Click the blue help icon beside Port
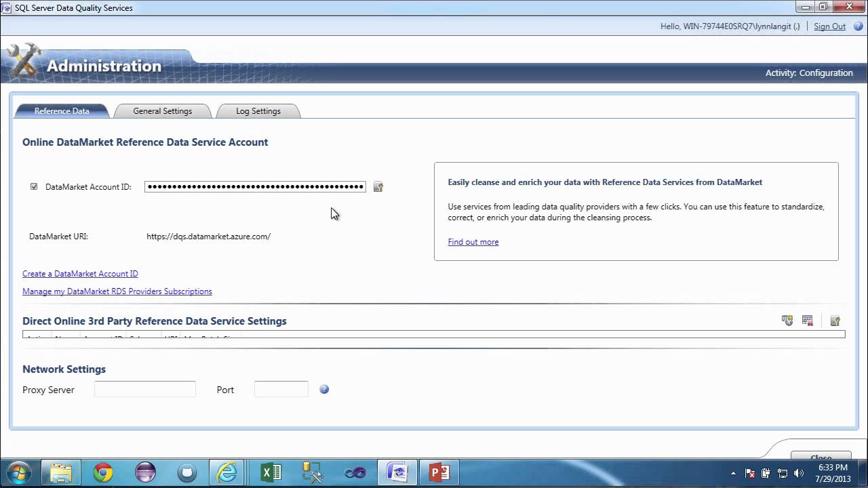868x488 pixels. (x=324, y=389)
